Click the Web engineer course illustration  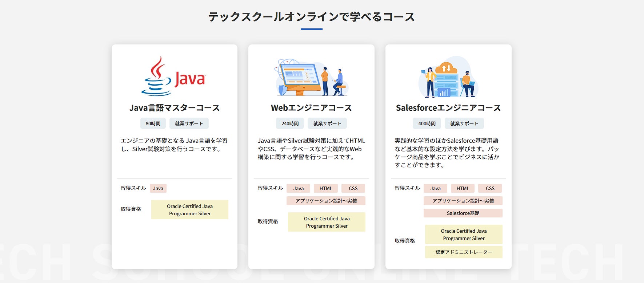pyautogui.click(x=311, y=77)
